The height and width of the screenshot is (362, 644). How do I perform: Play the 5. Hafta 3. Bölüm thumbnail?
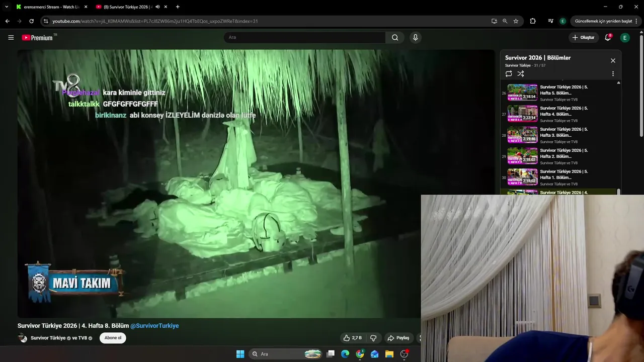point(522,135)
